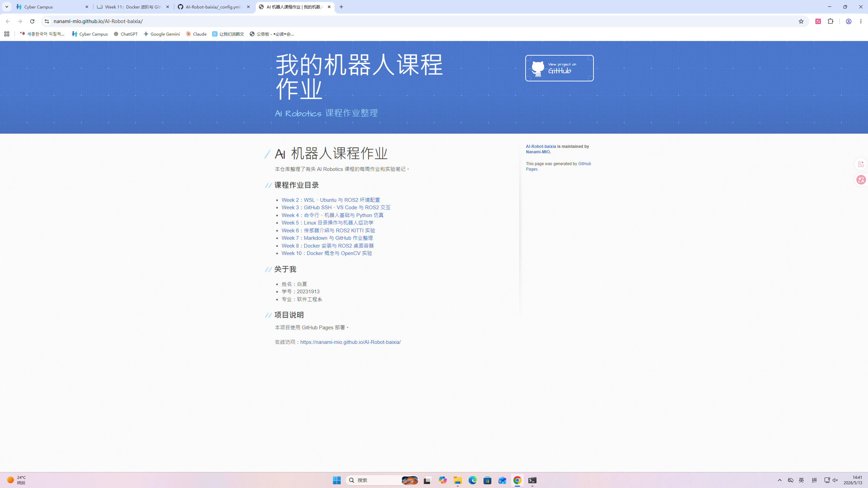Screen dimensions: 868x488
Task: Open Week 5 Linux 目录操作 link
Action: pos(327,223)
